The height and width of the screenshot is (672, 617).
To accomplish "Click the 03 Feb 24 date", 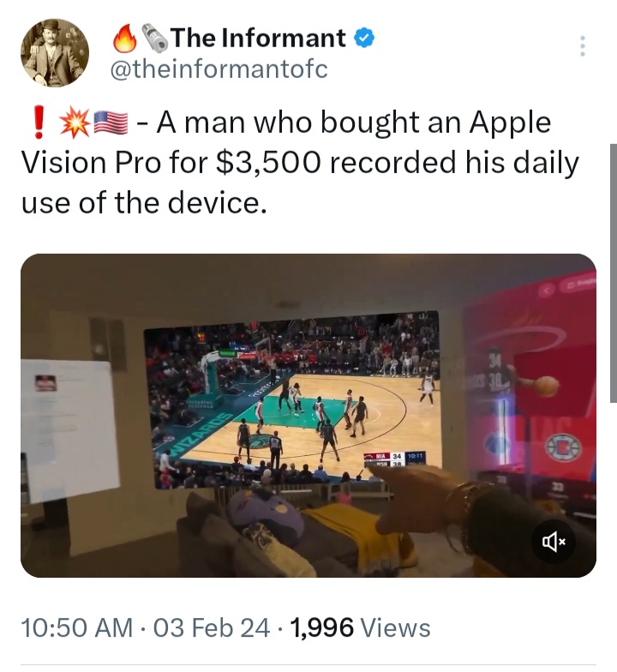I will pos(212,627).
